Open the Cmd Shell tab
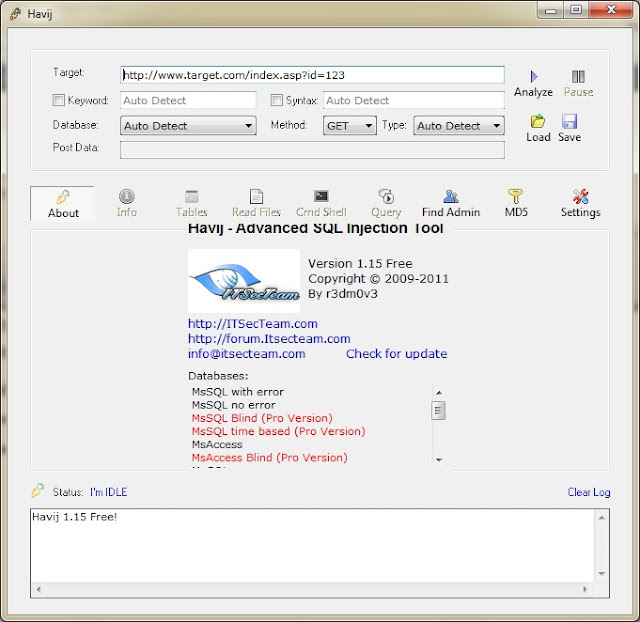Image resolution: width=640 pixels, height=622 pixels. tap(321, 204)
